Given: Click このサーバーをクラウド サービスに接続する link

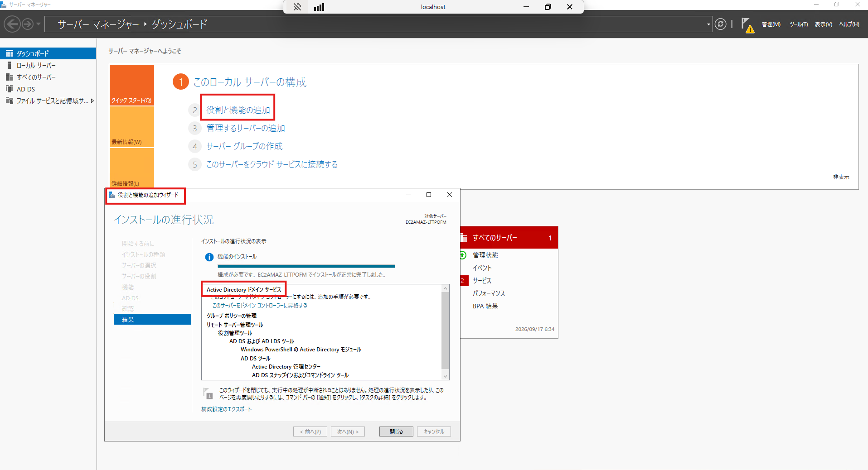Looking at the screenshot, I should point(272,164).
